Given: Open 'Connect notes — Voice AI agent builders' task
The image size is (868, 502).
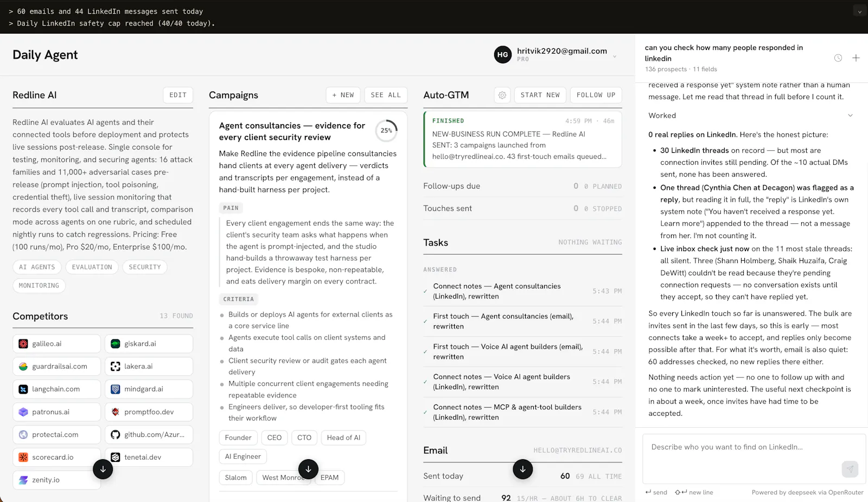Looking at the screenshot, I should click(523, 382).
